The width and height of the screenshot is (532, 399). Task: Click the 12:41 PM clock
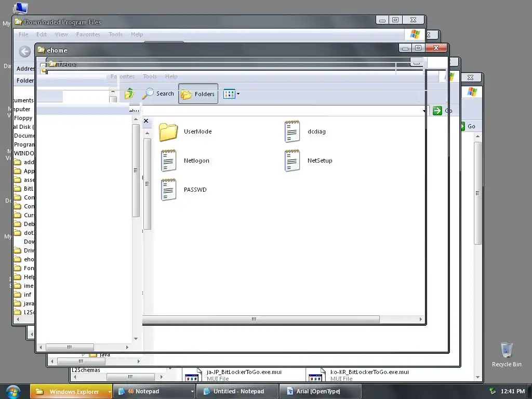click(x=513, y=391)
